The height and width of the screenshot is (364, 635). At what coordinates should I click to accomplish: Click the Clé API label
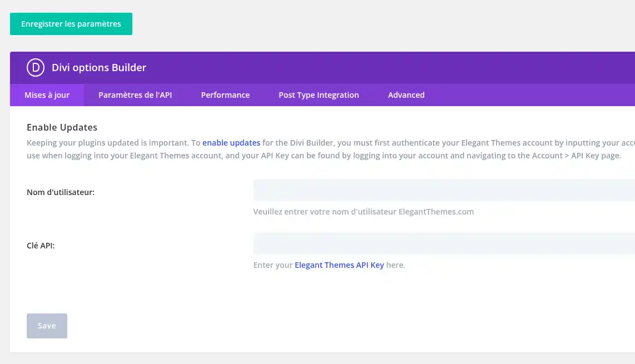point(41,246)
